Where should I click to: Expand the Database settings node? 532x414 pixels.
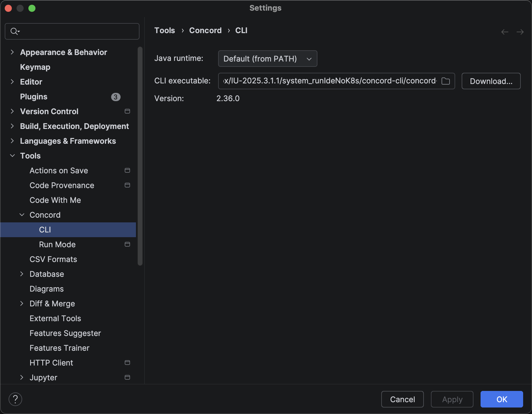(x=22, y=274)
